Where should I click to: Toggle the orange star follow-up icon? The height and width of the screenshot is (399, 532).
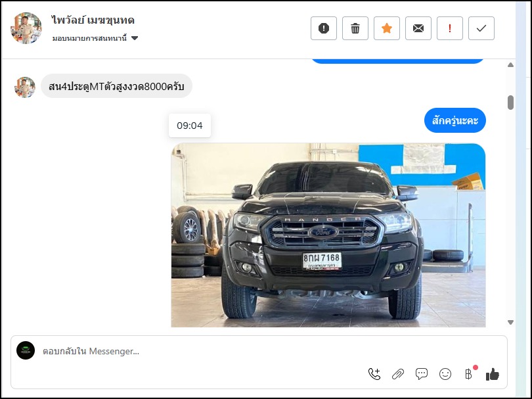[387, 28]
